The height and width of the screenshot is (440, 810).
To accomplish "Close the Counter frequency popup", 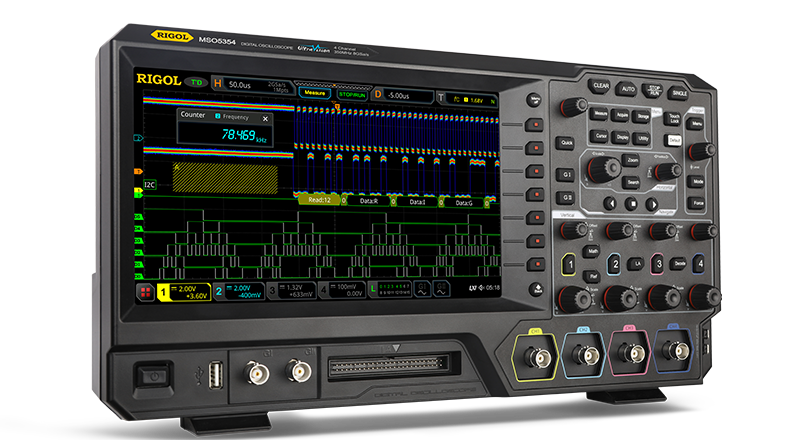I will pyautogui.click(x=265, y=118).
